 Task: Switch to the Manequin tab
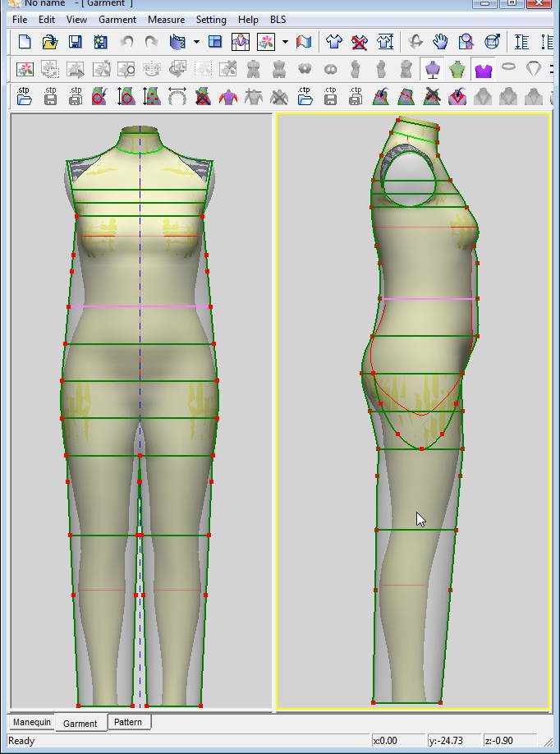click(x=32, y=722)
